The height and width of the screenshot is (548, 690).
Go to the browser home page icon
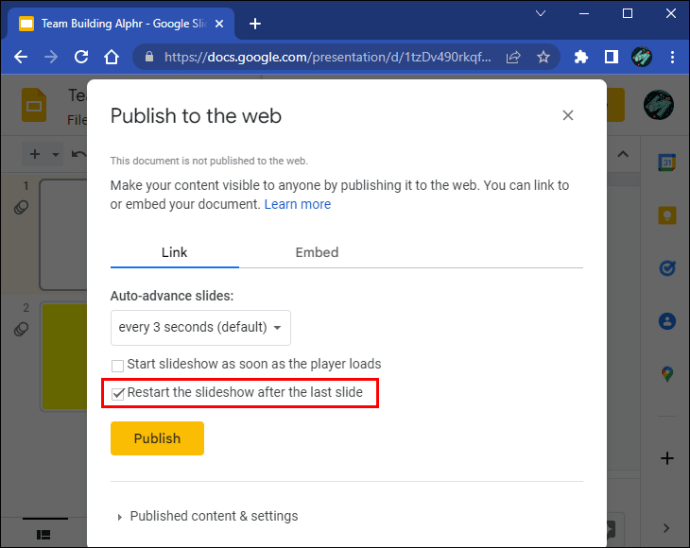tap(111, 57)
